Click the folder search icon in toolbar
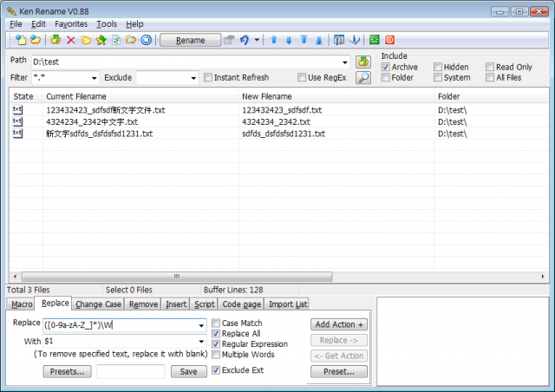555x392 pixels. coord(131,40)
